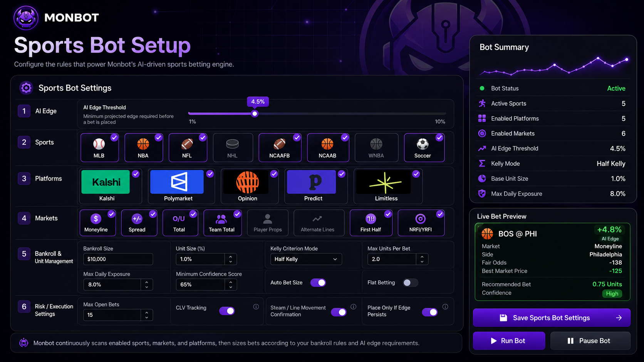Select the NCAAB sport tile

(x=328, y=148)
